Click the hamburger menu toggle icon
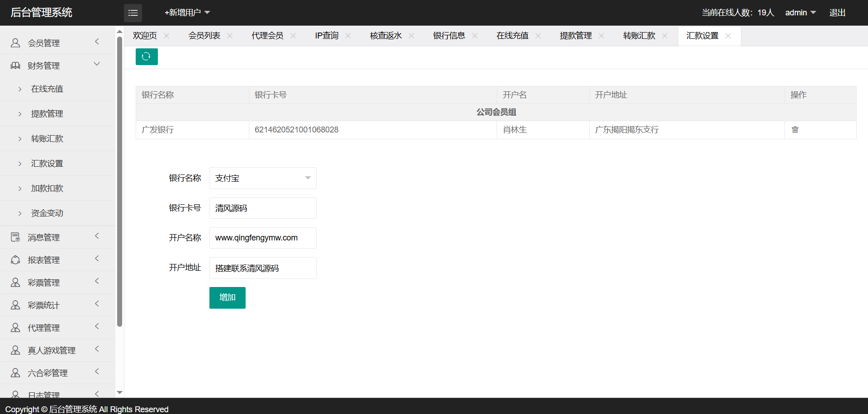Screen dimensions: 868x414 pyautogui.click(x=133, y=13)
